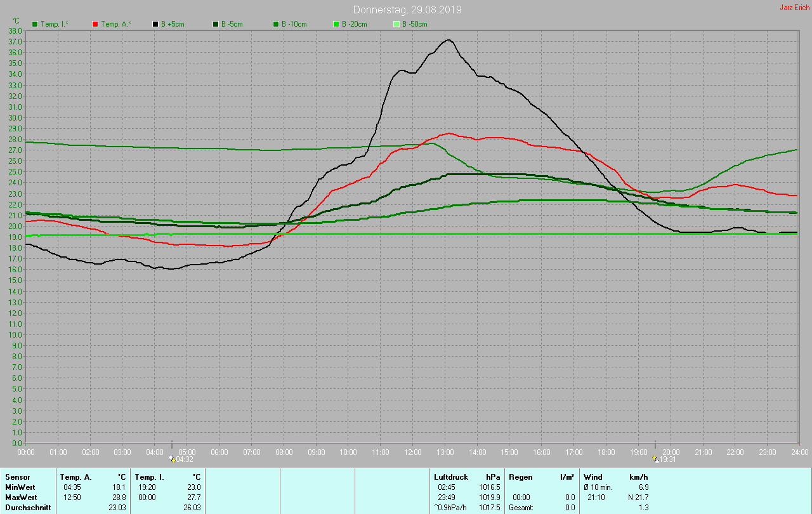Click the "30.0" temperature axis label

15,117
